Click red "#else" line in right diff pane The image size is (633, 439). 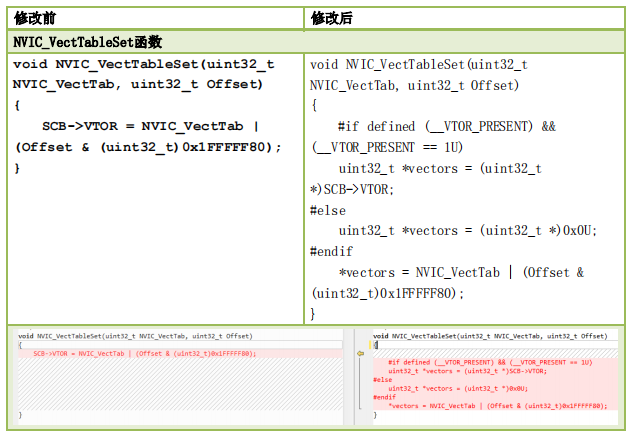(383, 380)
